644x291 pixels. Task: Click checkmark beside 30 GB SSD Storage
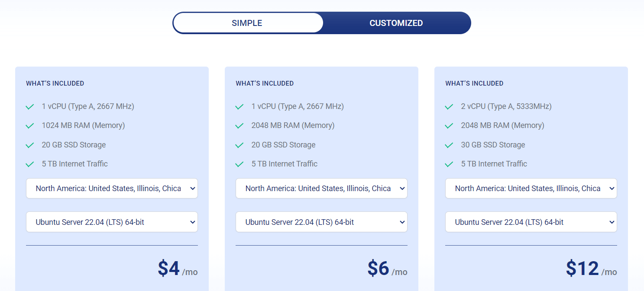tap(449, 145)
